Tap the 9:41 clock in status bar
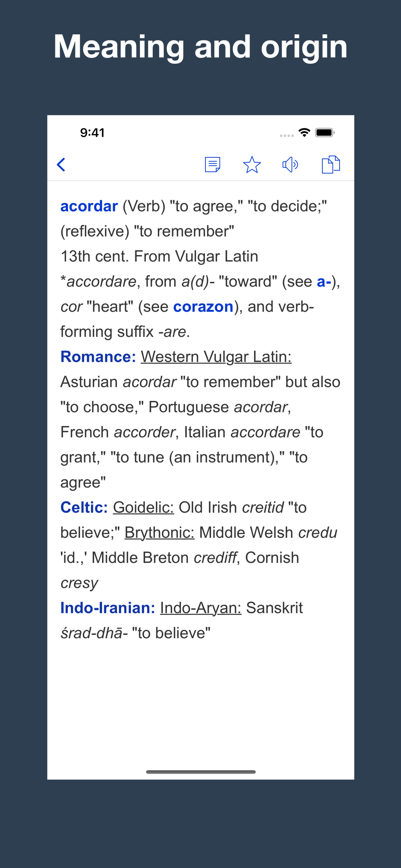Screen dimensions: 401x868 coord(92,133)
